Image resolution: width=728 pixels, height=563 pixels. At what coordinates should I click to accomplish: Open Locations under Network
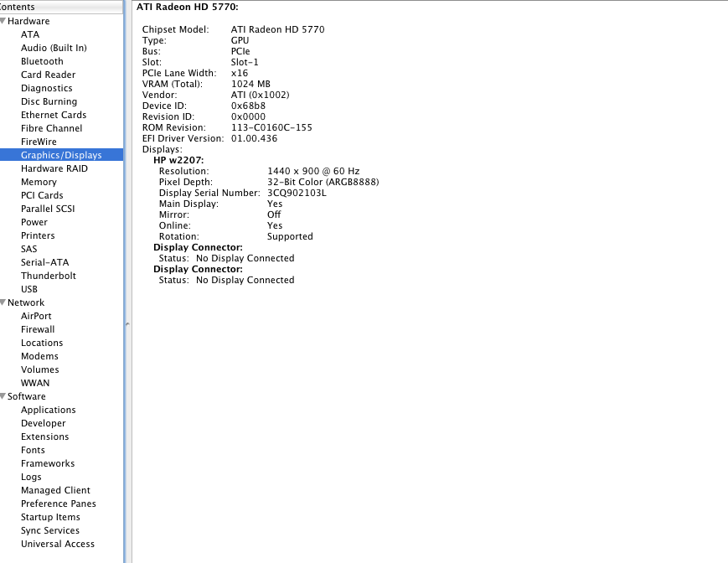tap(42, 343)
